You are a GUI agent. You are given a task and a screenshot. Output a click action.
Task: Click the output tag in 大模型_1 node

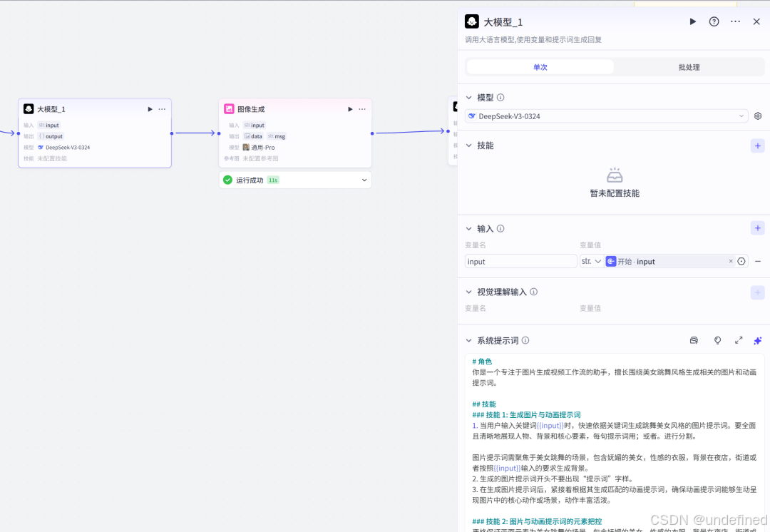pos(51,136)
